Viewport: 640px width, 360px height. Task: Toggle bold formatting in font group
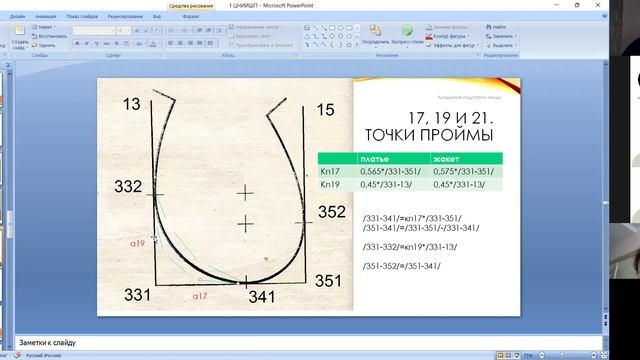click(x=77, y=43)
